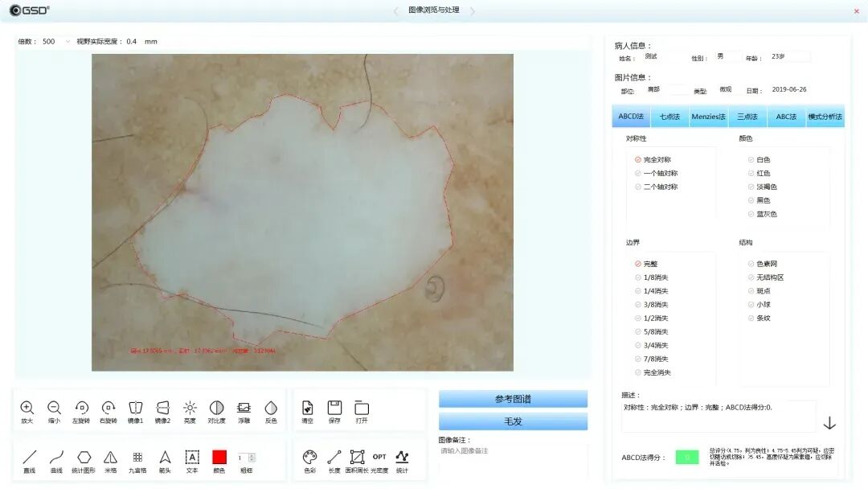This screenshot has height=489, width=868.
Task: Adjust image with the 亮度 brightness tool
Action: (190, 409)
